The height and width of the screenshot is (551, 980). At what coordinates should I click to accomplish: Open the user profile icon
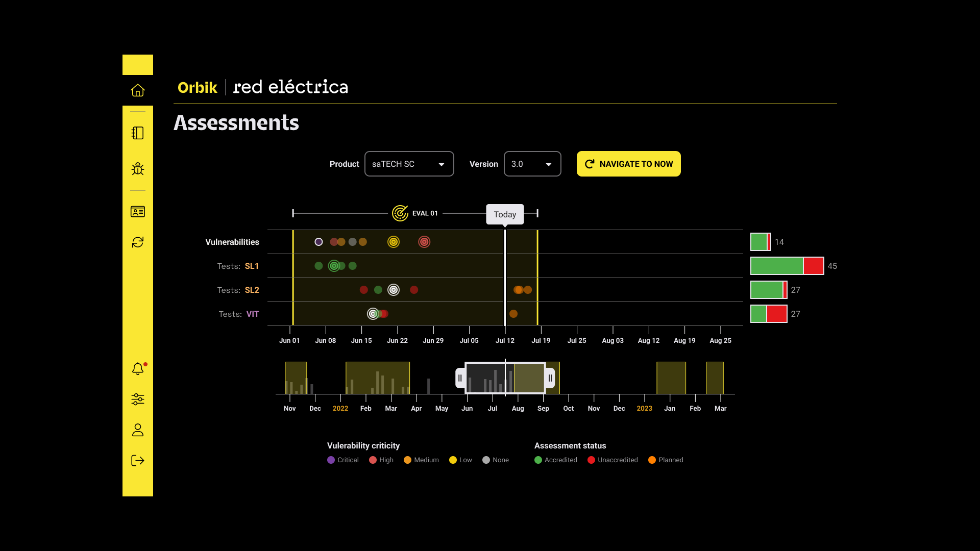coord(138,430)
